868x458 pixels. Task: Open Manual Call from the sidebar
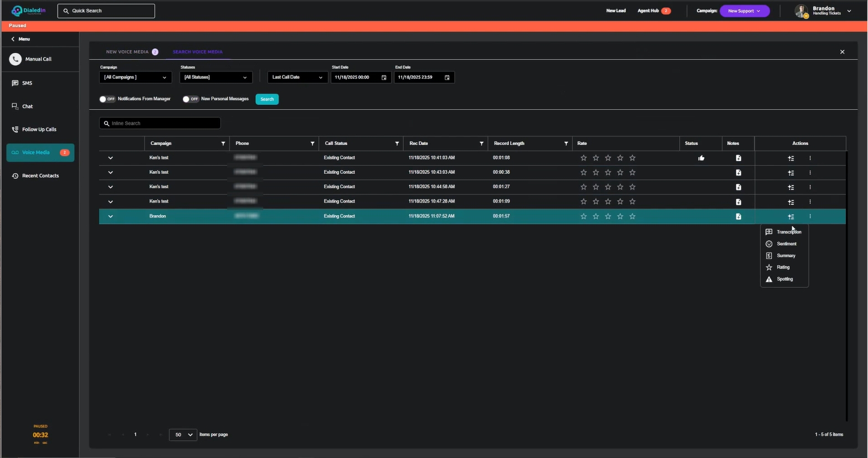point(38,59)
